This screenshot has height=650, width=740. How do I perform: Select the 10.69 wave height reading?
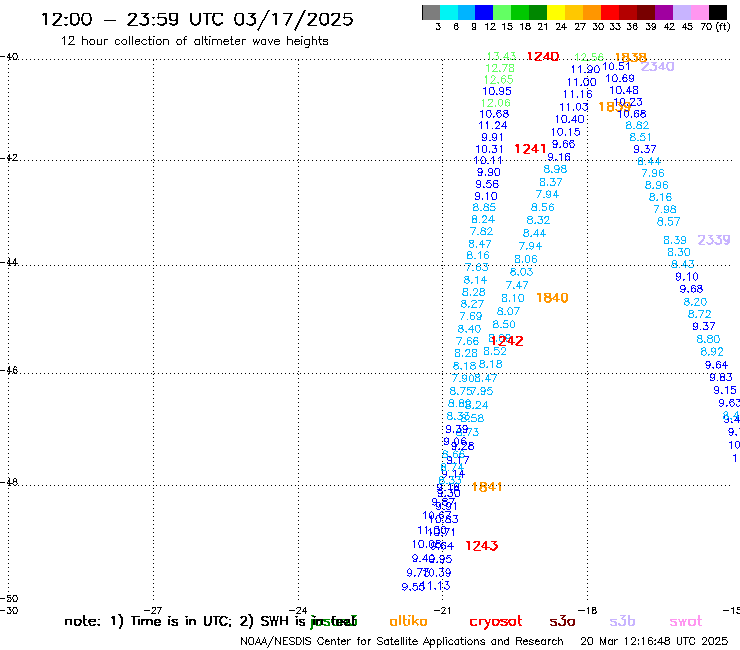click(x=620, y=78)
